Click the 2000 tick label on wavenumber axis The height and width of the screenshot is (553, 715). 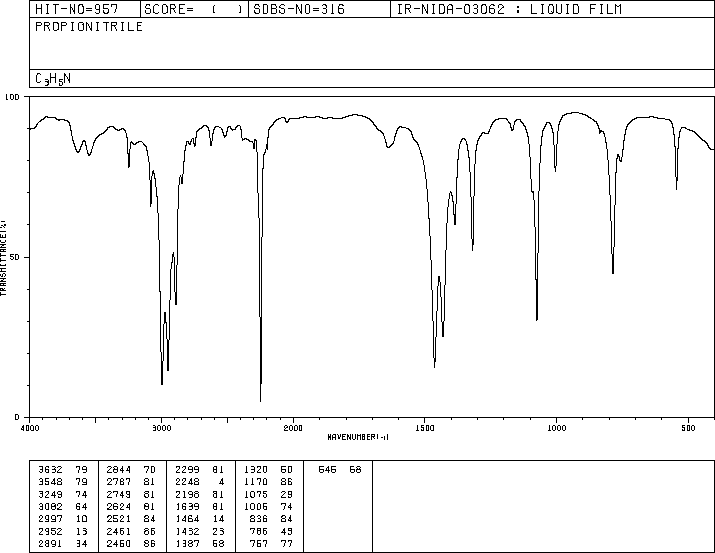[x=293, y=428]
